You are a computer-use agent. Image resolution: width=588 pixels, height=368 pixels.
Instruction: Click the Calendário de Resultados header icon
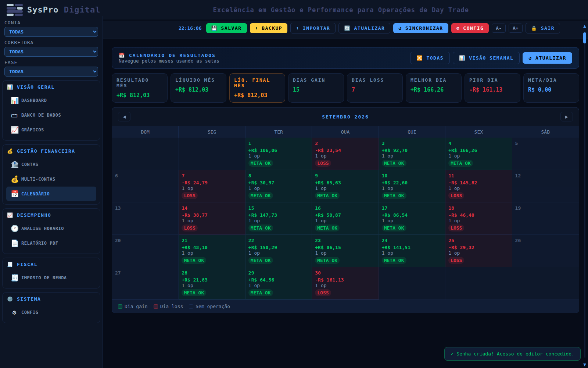point(122,56)
